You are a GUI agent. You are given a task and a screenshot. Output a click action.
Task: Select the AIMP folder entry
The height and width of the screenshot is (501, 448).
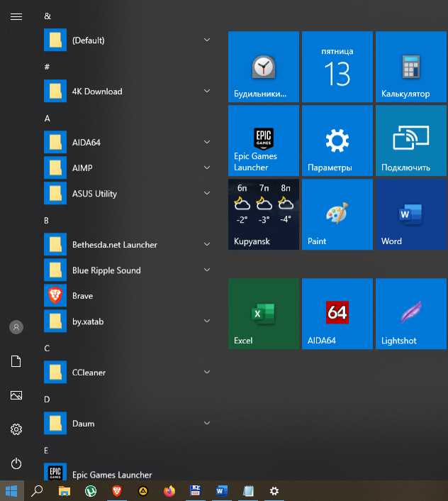pos(128,167)
